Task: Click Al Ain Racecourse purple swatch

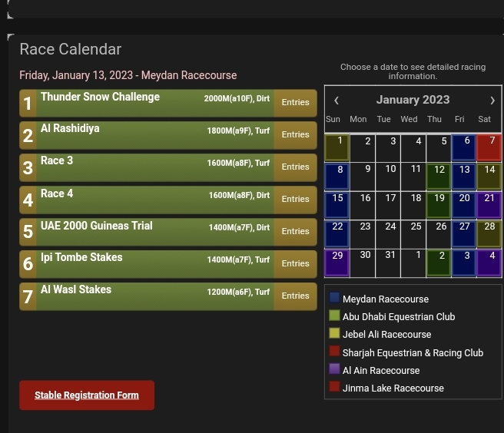Action: tap(334, 369)
